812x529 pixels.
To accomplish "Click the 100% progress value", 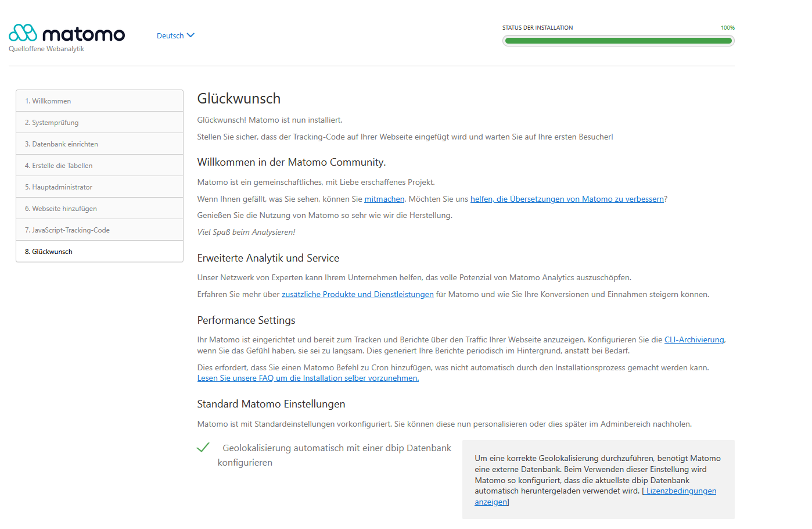I will point(728,27).
